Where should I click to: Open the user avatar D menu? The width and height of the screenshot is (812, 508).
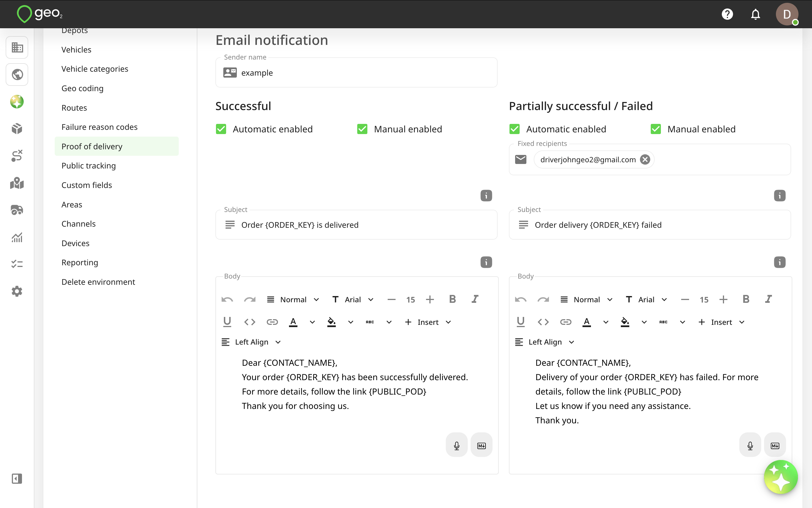787,14
